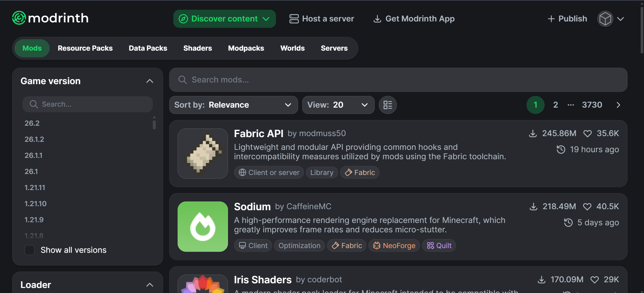Open the Sort by Relevance dropdown
Viewport: 644px width, 293px height.
click(233, 105)
